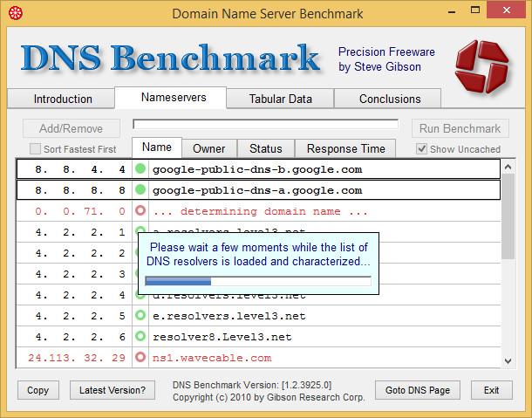Click the Exit button
The height and width of the screenshot is (418, 532).
491,390
